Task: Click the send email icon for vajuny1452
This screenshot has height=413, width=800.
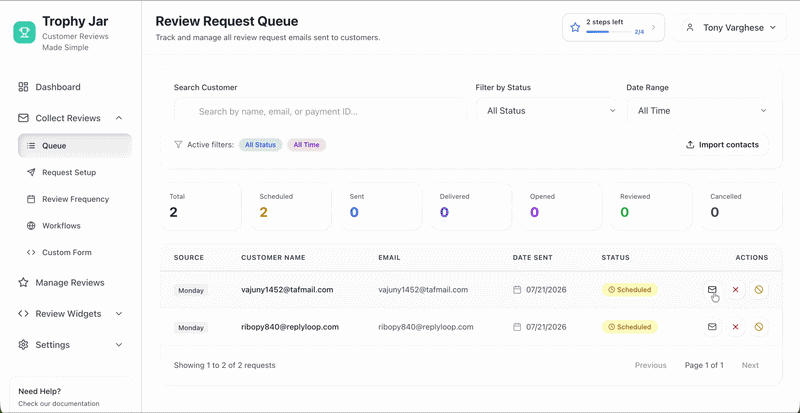Action: 712,289
